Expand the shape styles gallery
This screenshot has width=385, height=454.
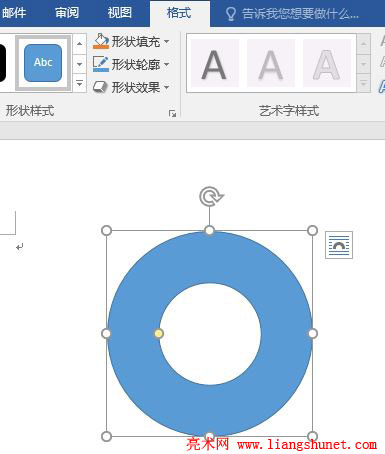79,84
